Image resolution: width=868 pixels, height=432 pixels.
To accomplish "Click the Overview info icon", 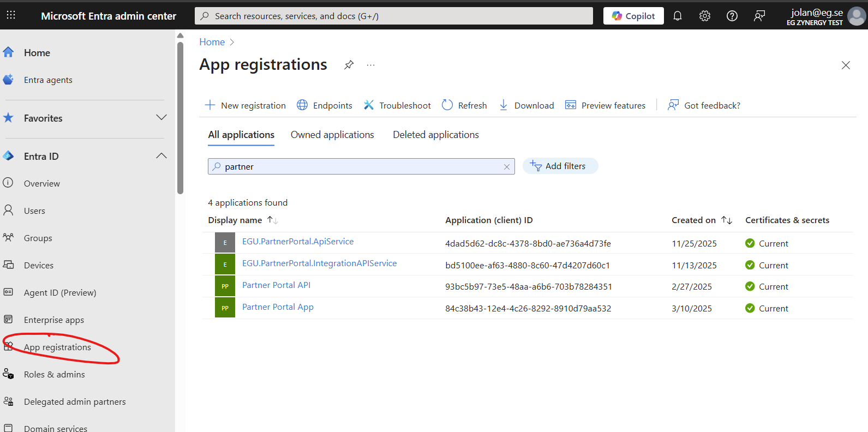I will pos(8,183).
